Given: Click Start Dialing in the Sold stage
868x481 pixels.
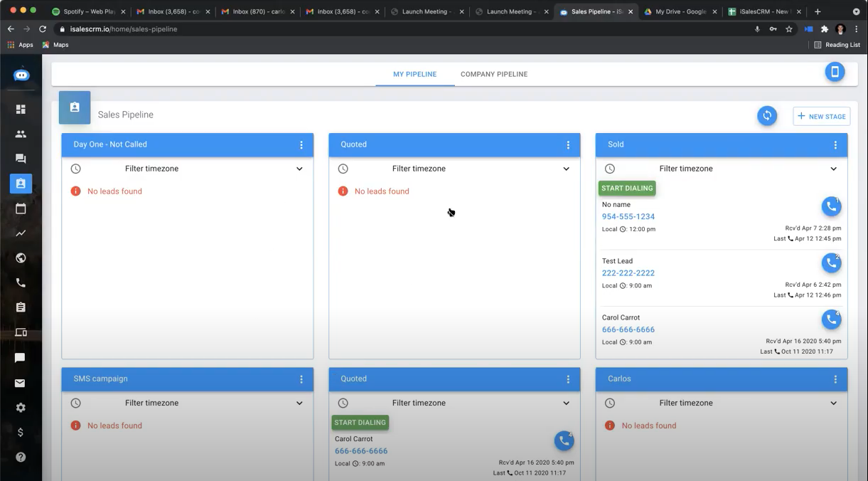Looking at the screenshot, I should tap(627, 188).
